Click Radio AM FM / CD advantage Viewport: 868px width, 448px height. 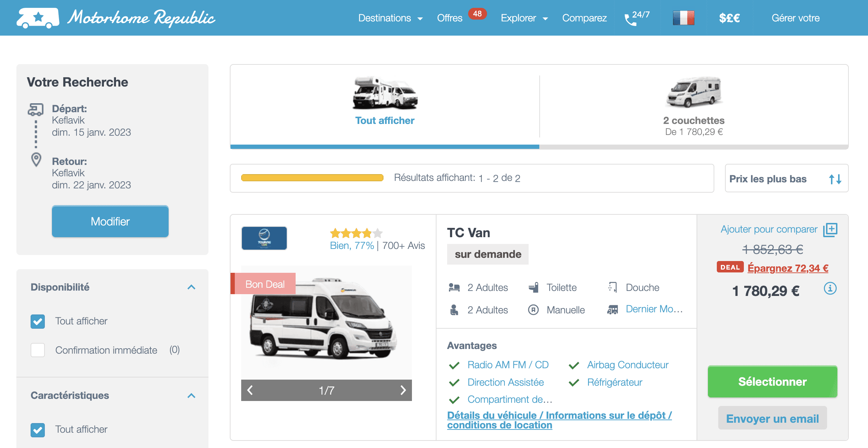[508, 365]
